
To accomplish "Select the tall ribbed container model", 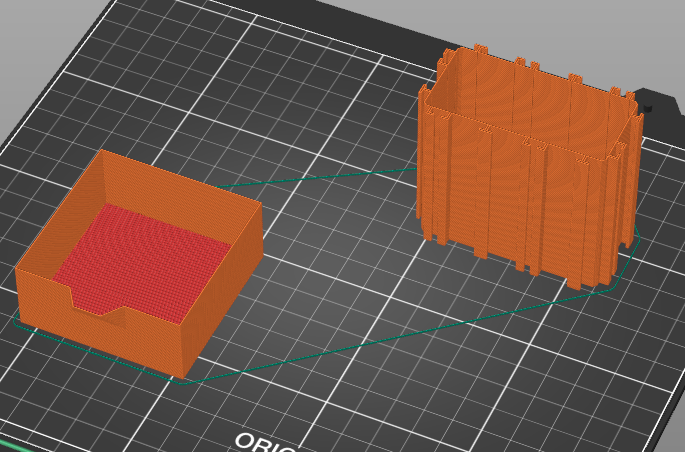I will [x=530, y=167].
